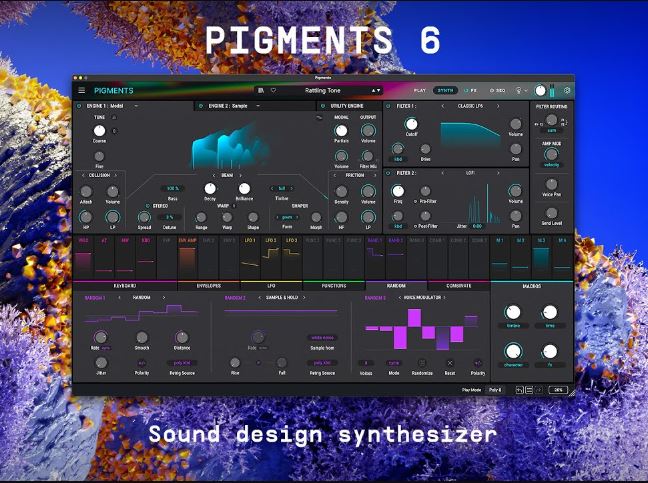The image size is (648, 483).
Task: Click the master volume knob in top bar
Action: (540, 90)
